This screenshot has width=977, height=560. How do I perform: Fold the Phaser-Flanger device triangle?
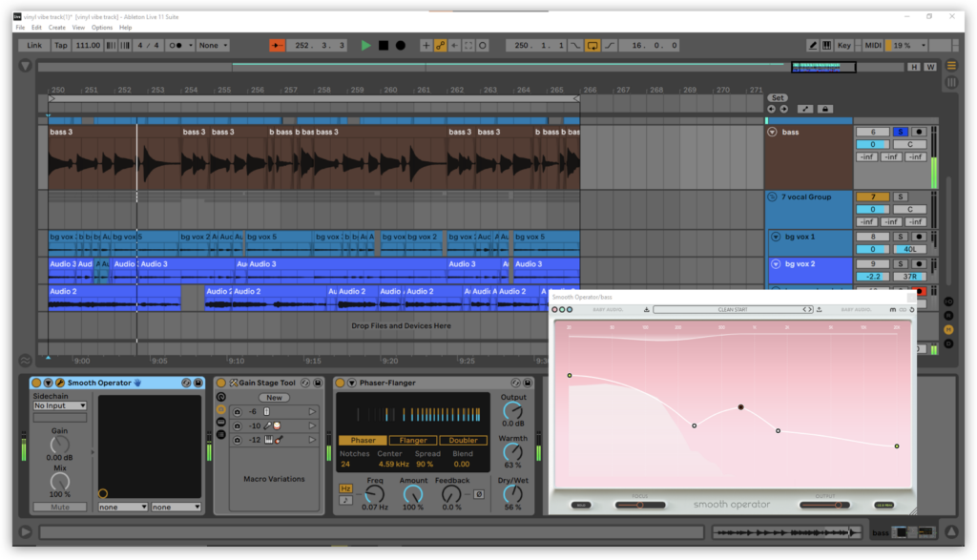coord(352,384)
